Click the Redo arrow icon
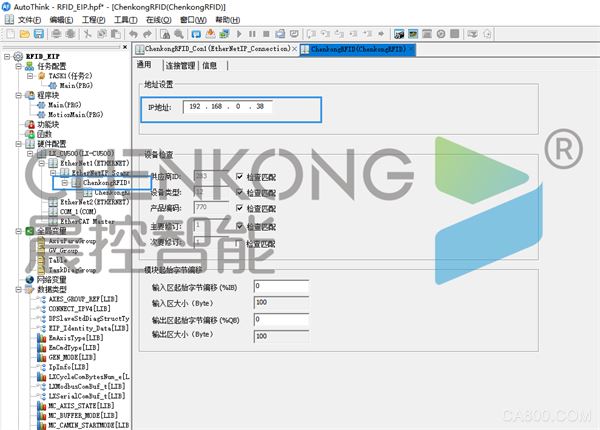 [147, 34]
